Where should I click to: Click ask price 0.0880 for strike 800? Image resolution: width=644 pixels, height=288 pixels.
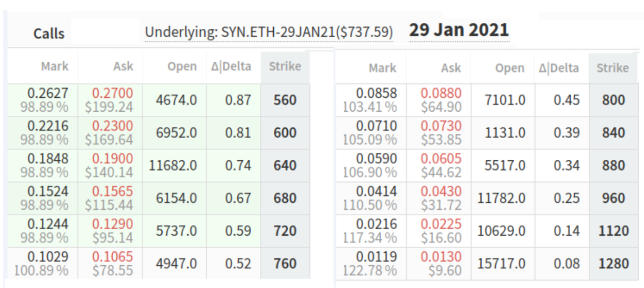(441, 94)
